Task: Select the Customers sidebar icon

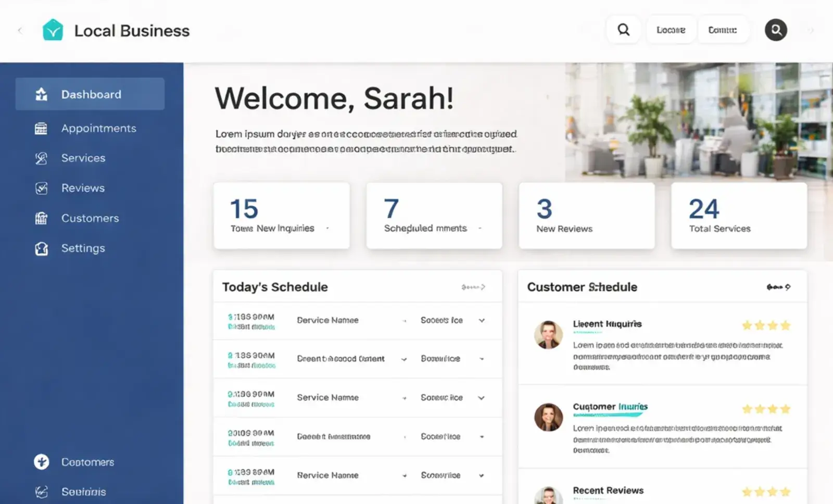Action: pos(41,218)
